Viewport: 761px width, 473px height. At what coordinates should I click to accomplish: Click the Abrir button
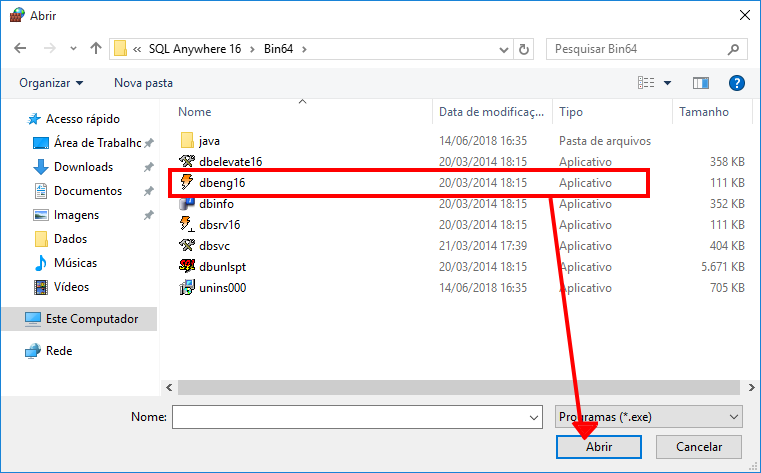[x=599, y=447]
